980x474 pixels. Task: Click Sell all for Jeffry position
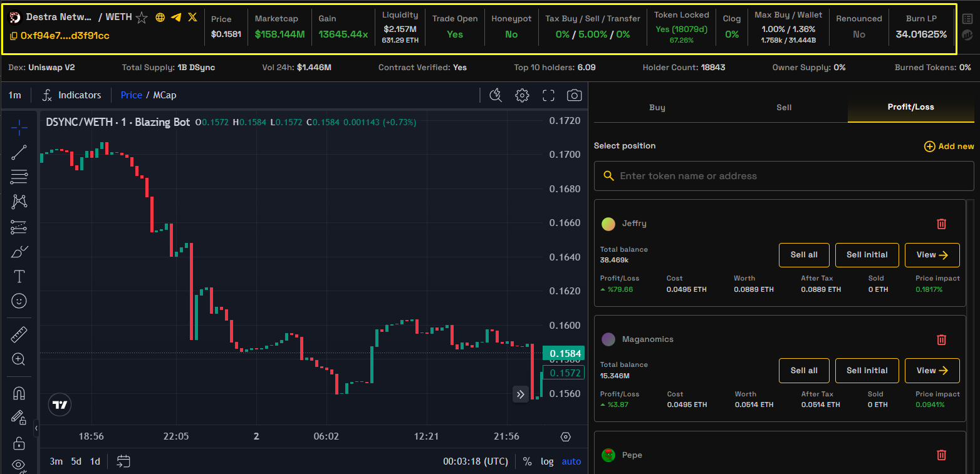click(803, 255)
